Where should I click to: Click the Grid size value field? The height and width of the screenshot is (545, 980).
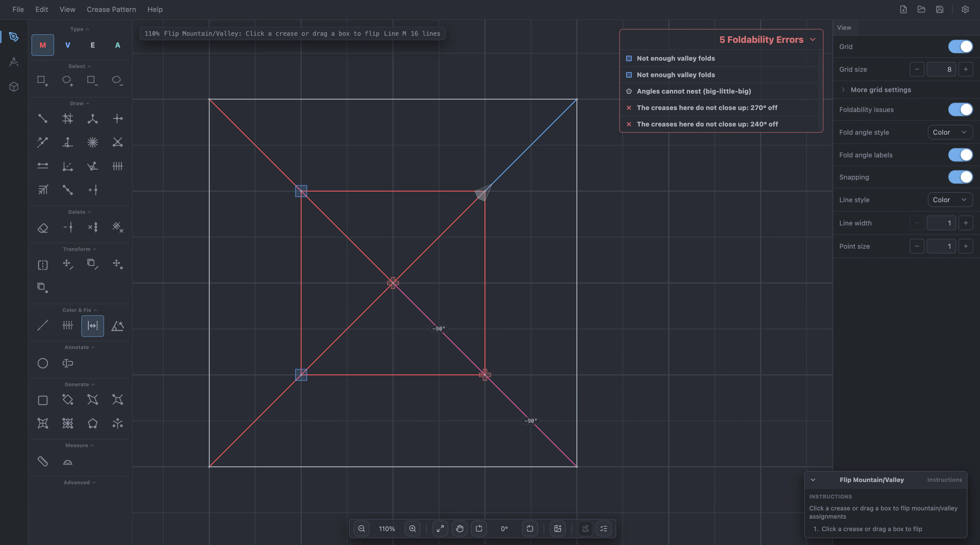(x=941, y=69)
